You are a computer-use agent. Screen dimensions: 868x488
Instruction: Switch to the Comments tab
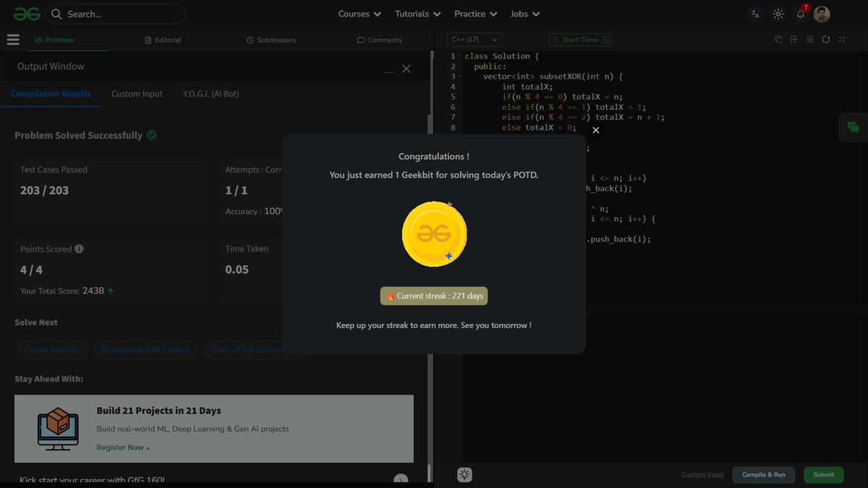pyautogui.click(x=379, y=40)
